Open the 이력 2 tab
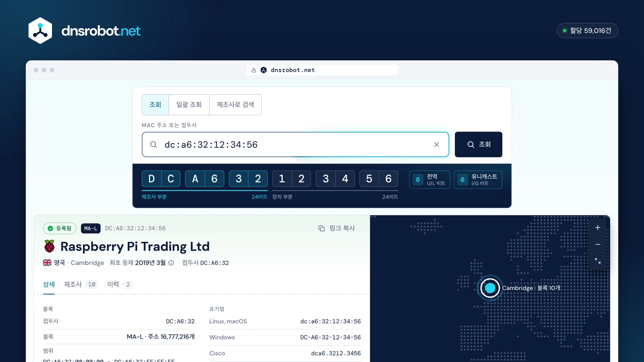This screenshot has height=362, width=644. (x=120, y=284)
